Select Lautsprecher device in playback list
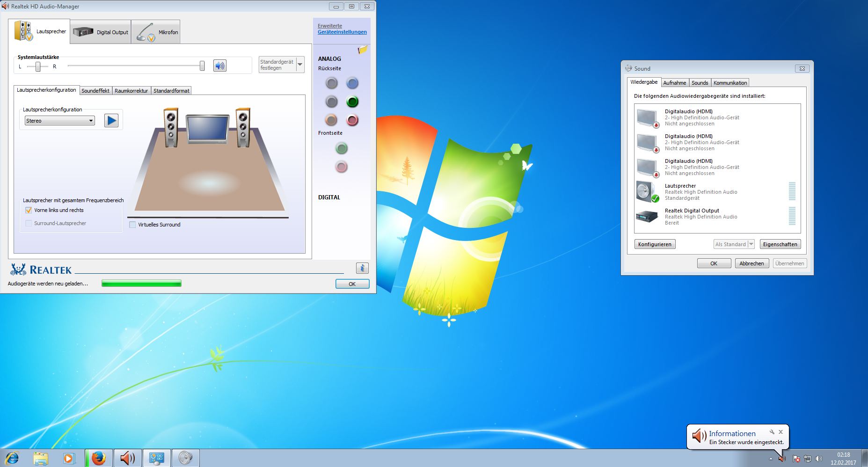Viewport: 868px width, 467px height. (x=717, y=192)
